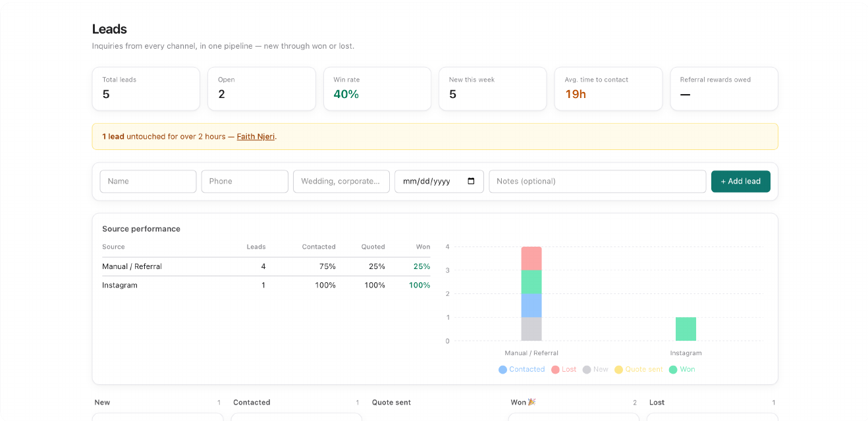Open the date picker calendar icon
The height and width of the screenshot is (421, 868).
pyautogui.click(x=471, y=182)
